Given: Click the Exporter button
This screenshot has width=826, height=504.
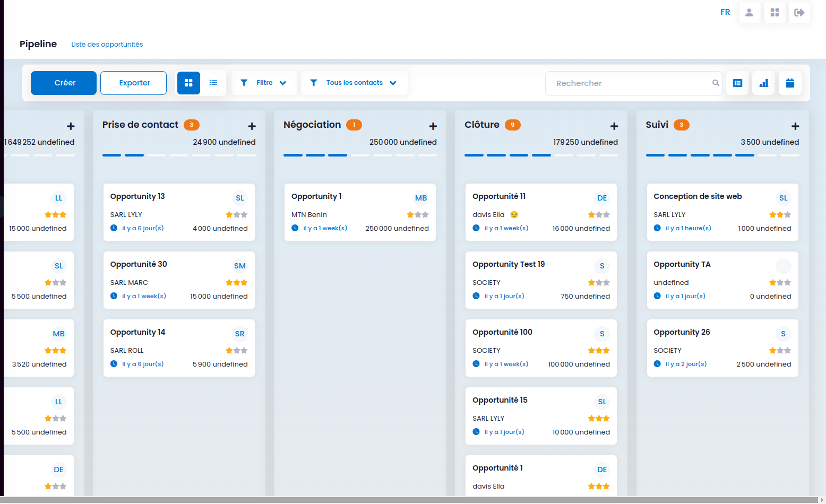Looking at the screenshot, I should [133, 83].
